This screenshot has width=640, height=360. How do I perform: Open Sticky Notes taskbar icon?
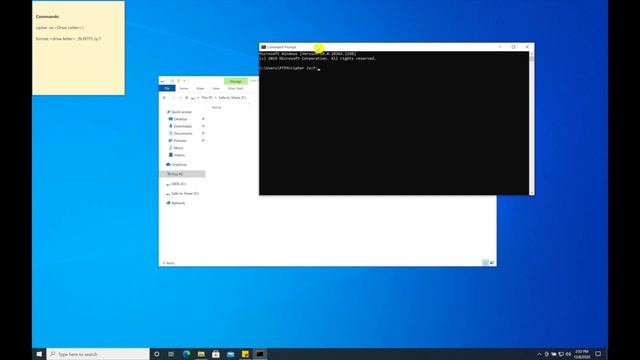tap(245, 354)
